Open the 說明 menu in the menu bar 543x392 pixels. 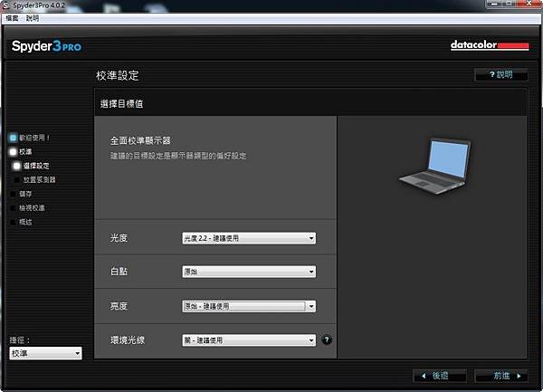pos(33,18)
